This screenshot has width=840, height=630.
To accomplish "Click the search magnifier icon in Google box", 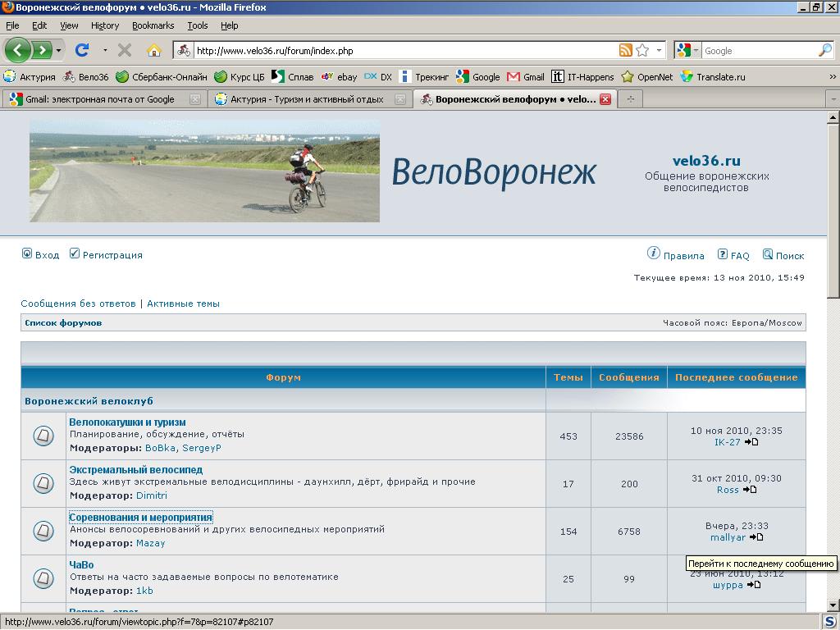I will [824, 50].
